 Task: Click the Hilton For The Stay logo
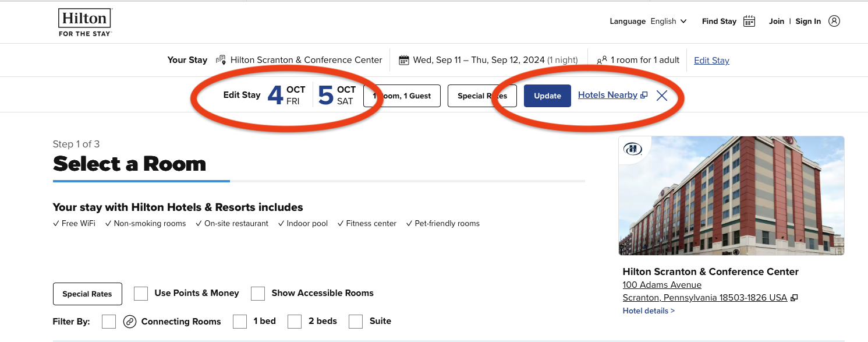pos(84,22)
